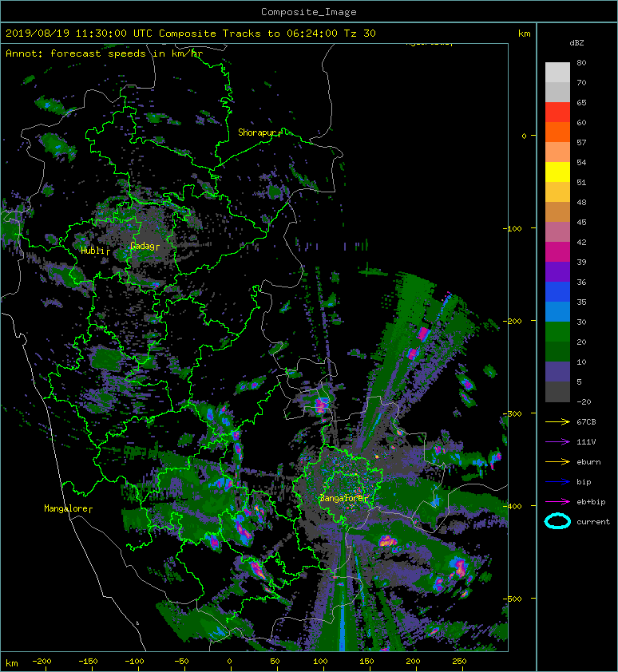
Task: Select the purple 39–36 dBZ swatch
Action: click(557, 271)
